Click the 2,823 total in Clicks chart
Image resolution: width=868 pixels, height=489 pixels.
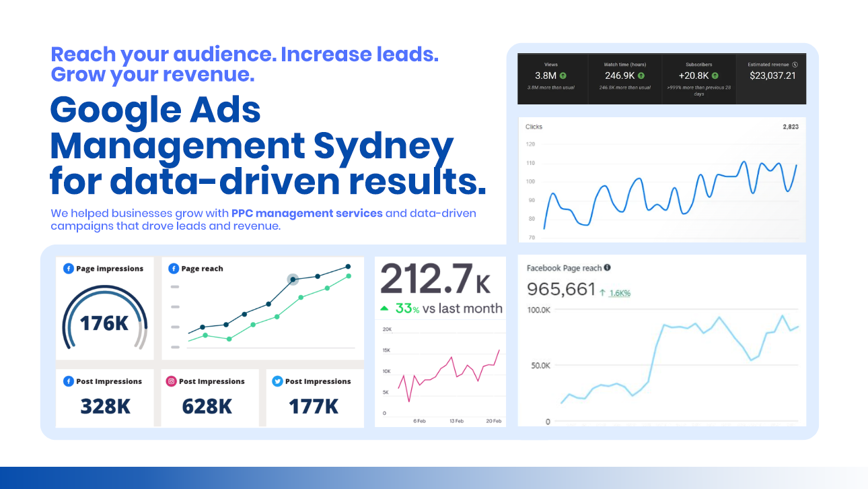(x=791, y=127)
